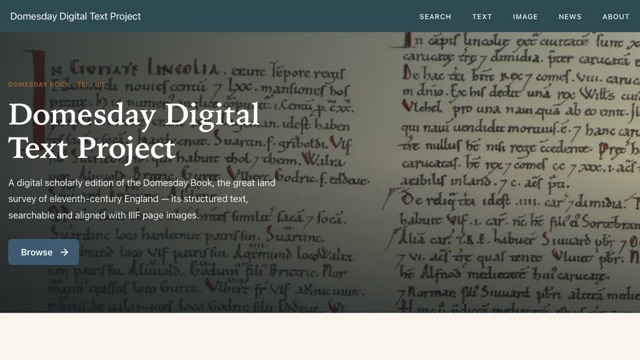Select the hero heading Domesday Digital Text Project
The width and height of the screenshot is (640, 360).
click(134, 131)
